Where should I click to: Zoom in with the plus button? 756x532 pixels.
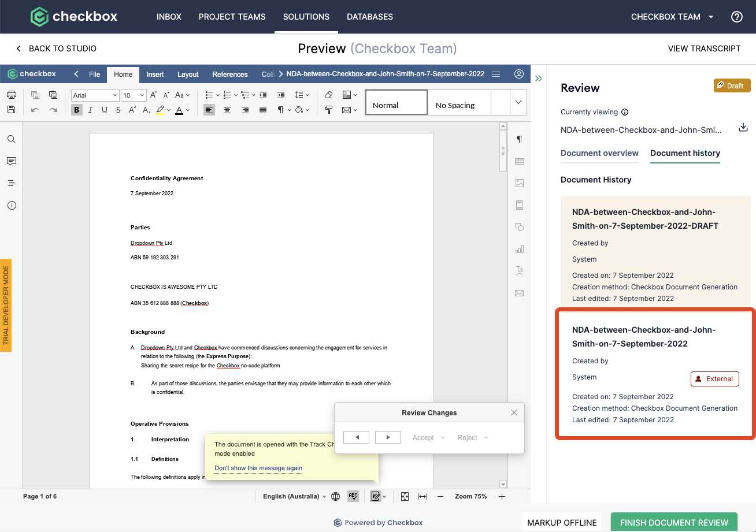click(x=502, y=496)
